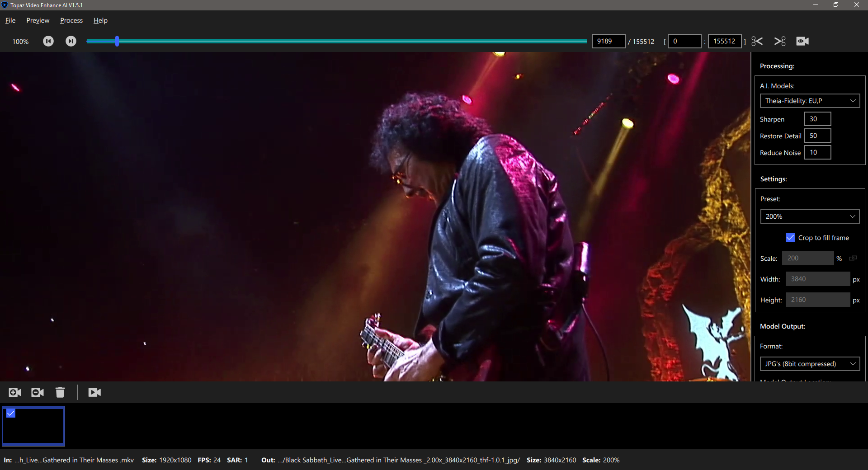Click the timeline slider handle
This screenshot has width=868, height=470.
coord(117,41)
